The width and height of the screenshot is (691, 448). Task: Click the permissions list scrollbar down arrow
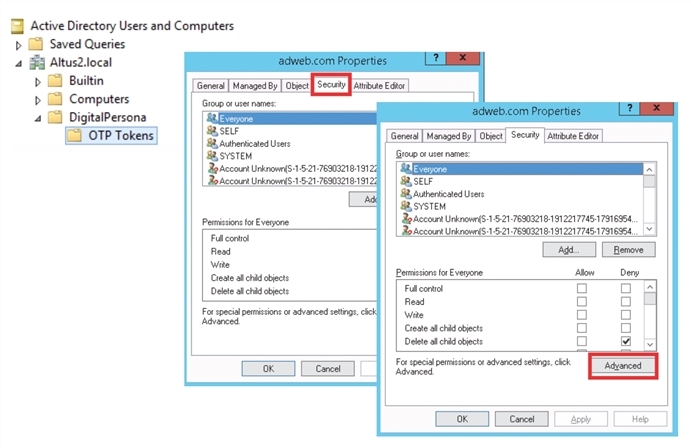pos(651,342)
